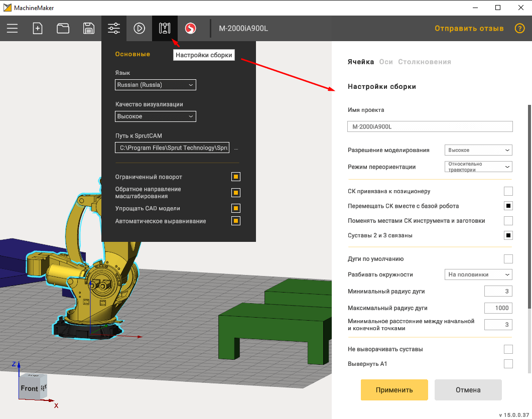Open Качество визуализации dropdown
The height and width of the screenshot is (419, 532).
coord(156,116)
